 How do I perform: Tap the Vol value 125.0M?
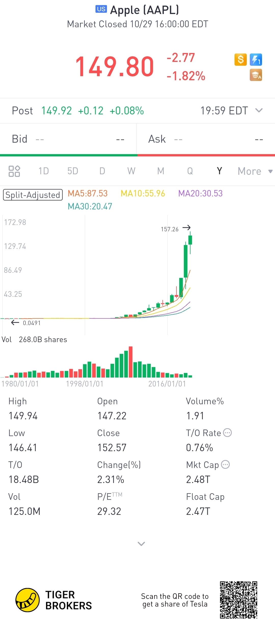(24, 512)
